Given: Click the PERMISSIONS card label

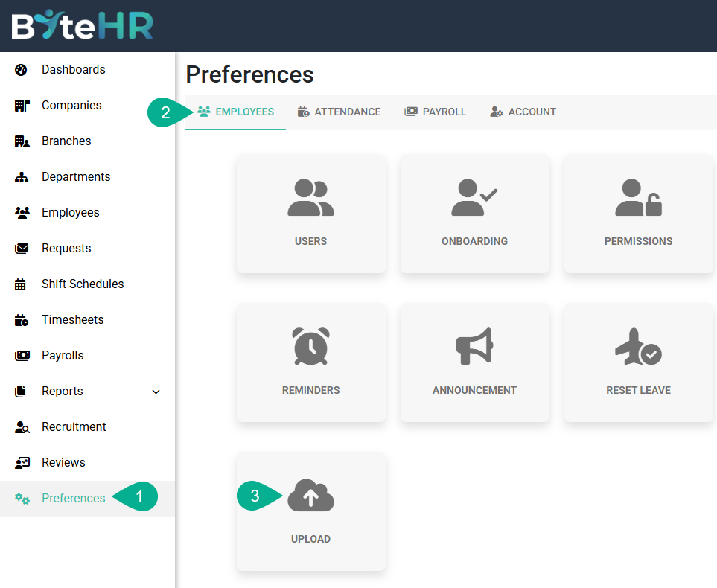Looking at the screenshot, I should (638, 241).
